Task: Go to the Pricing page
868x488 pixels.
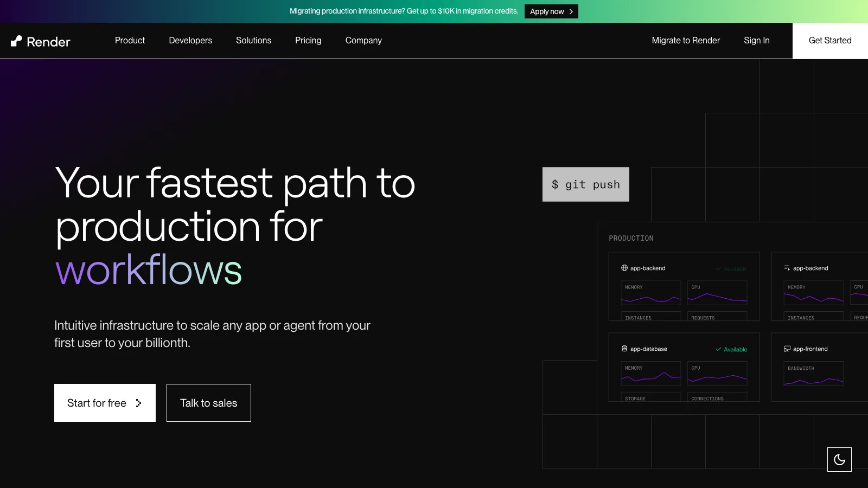Action: pos(308,41)
